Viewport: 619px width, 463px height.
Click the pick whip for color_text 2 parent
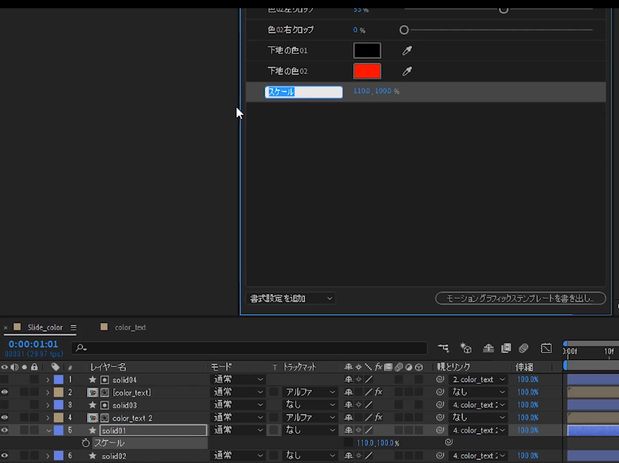point(440,417)
